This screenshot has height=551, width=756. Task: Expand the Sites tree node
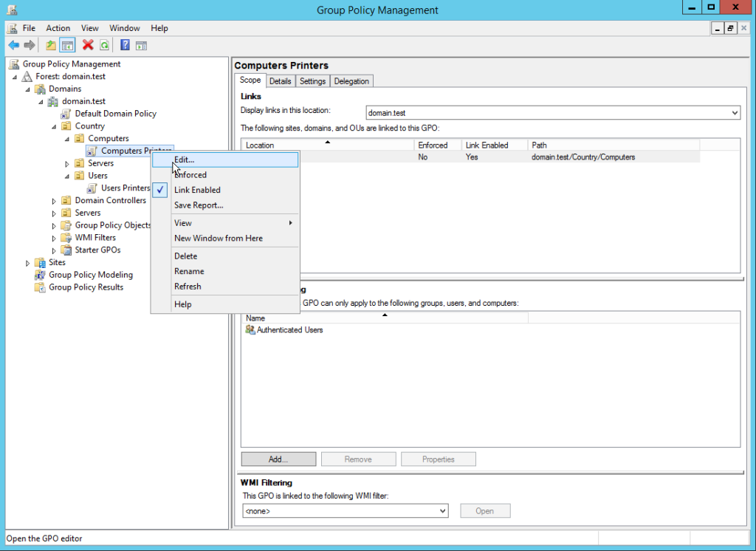pyautogui.click(x=28, y=263)
